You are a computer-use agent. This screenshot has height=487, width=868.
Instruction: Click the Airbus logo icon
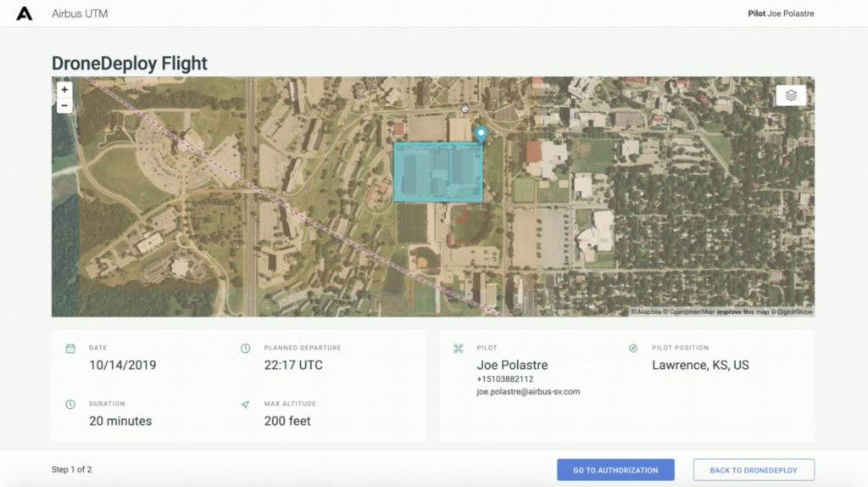coord(25,14)
